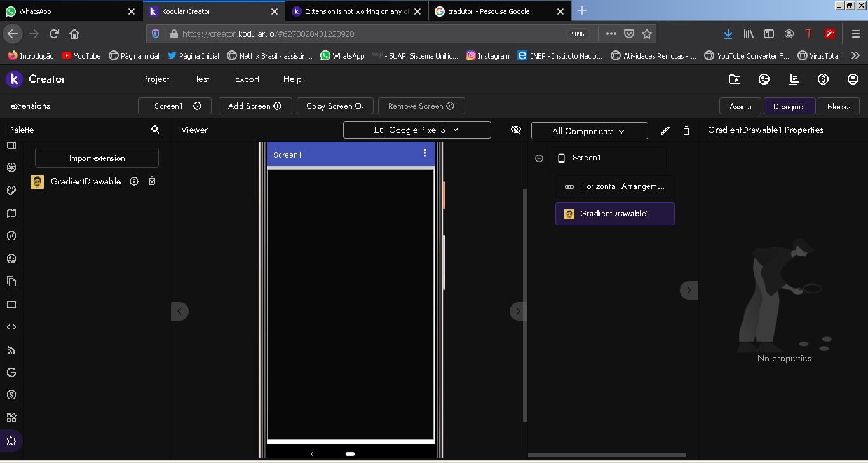Collapse the properties panel with right arrow

pos(689,290)
